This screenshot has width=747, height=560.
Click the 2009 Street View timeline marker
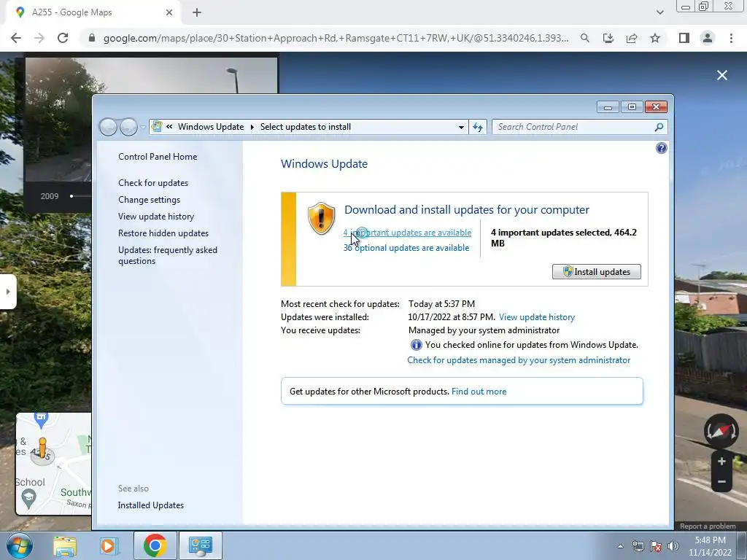pos(71,196)
